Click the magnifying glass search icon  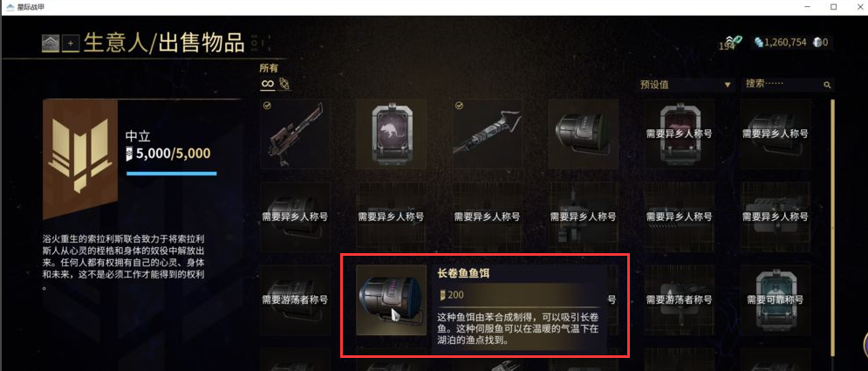click(x=827, y=86)
